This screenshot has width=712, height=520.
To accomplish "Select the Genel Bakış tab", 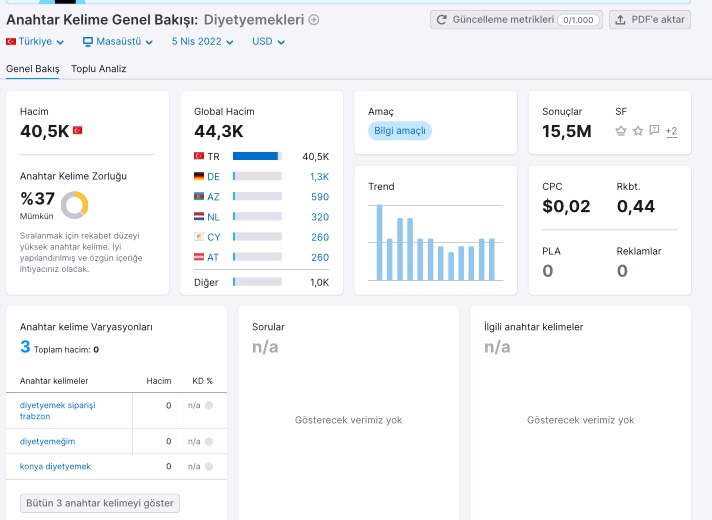I will click(33, 69).
